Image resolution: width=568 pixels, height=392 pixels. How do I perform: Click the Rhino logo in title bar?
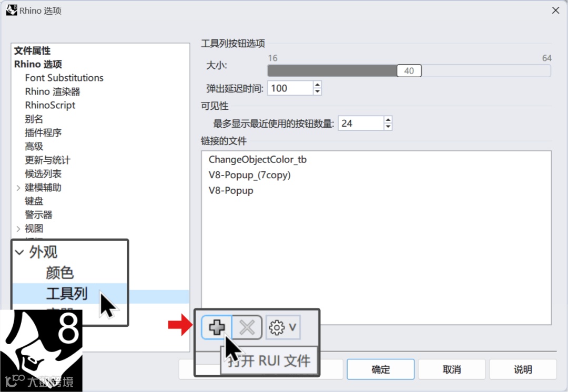pyautogui.click(x=12, y=10)
